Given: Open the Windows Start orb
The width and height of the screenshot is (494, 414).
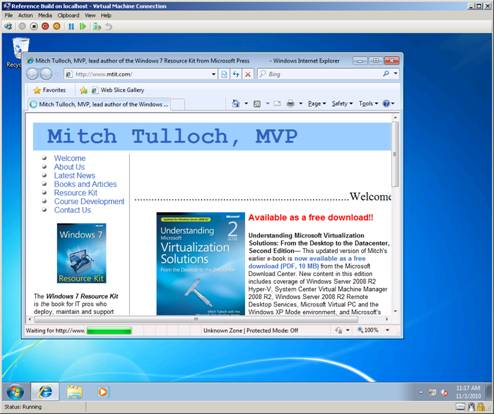Looking at the screenshot, I should click(x=15, y=392).
